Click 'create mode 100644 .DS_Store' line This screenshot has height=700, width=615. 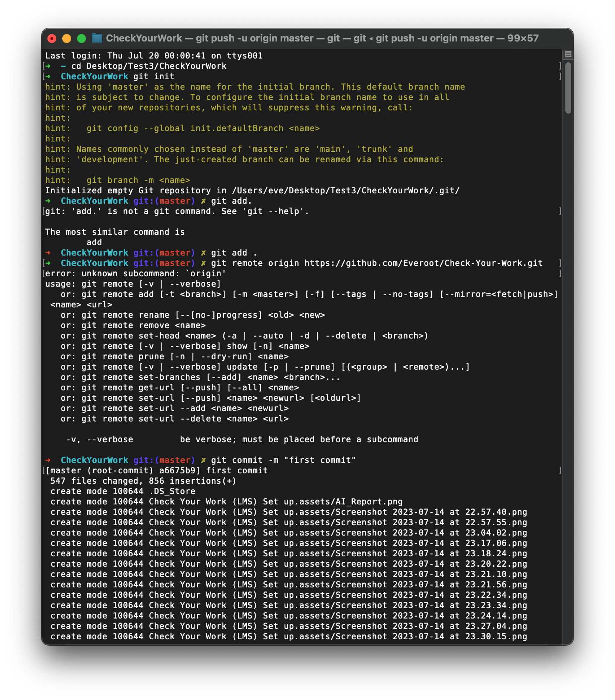pyautogui.click(x=123, y=491)
